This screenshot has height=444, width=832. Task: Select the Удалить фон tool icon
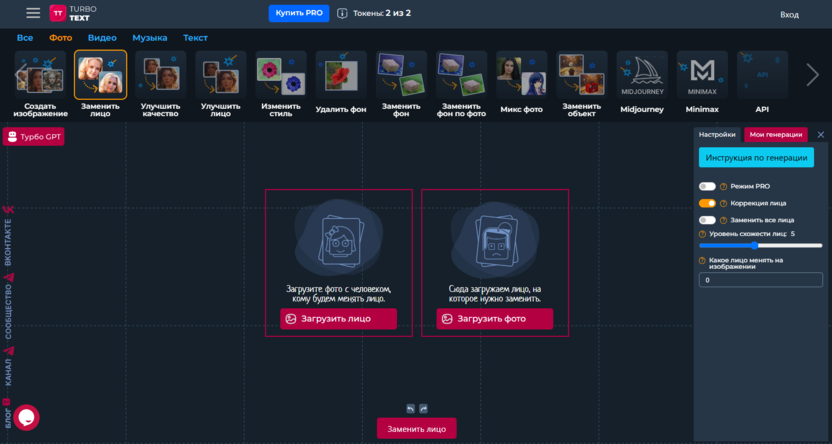pos(341,76)
